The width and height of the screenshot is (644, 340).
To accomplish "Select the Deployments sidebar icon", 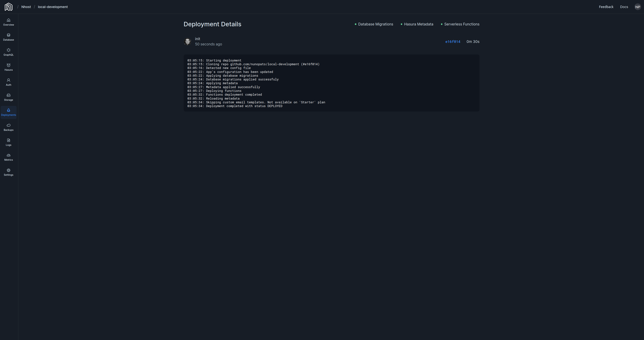I will pyautogui.click(x=9, y=112).
